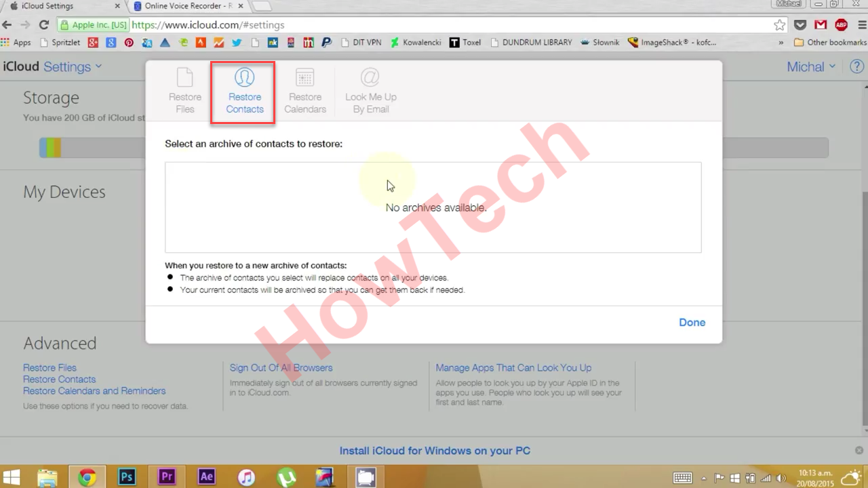Open the Gmail extension icon
Screen dimensions: 868x488
821,25
